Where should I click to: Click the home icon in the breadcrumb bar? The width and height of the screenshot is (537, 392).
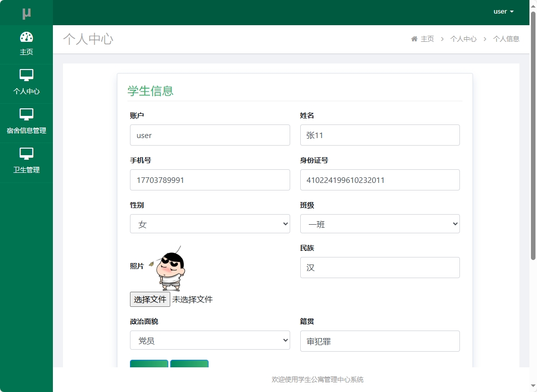pos(414,38)
